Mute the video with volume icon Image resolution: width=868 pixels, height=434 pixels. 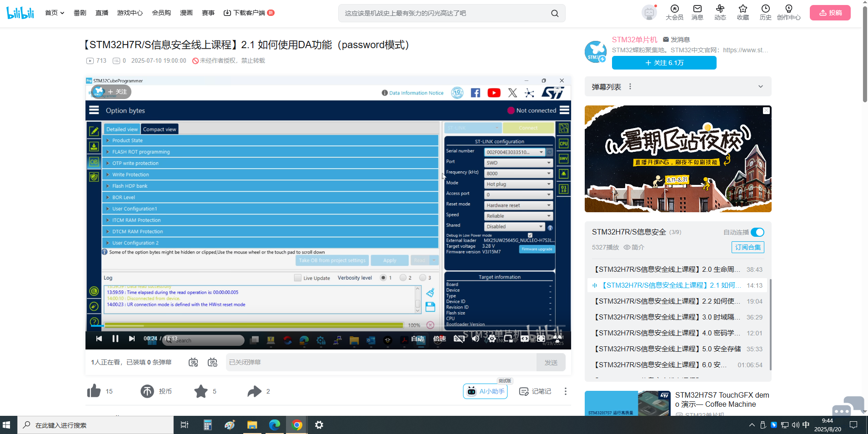pyautogui.click(x=476, y=339)
